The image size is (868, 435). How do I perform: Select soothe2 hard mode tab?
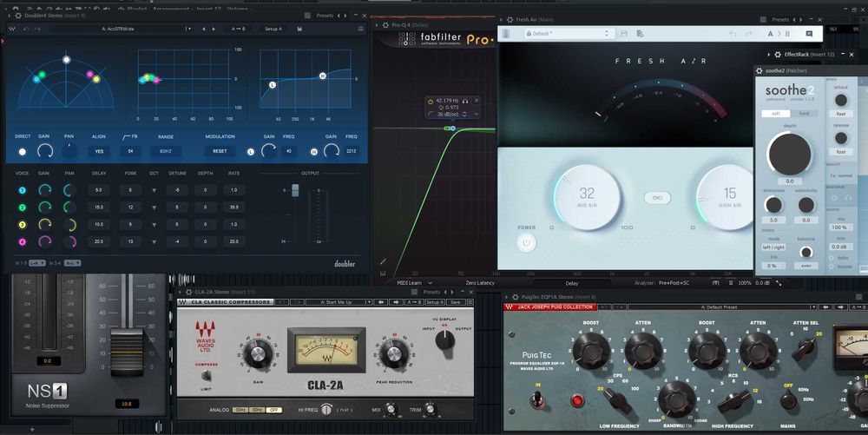click(804, 114)
